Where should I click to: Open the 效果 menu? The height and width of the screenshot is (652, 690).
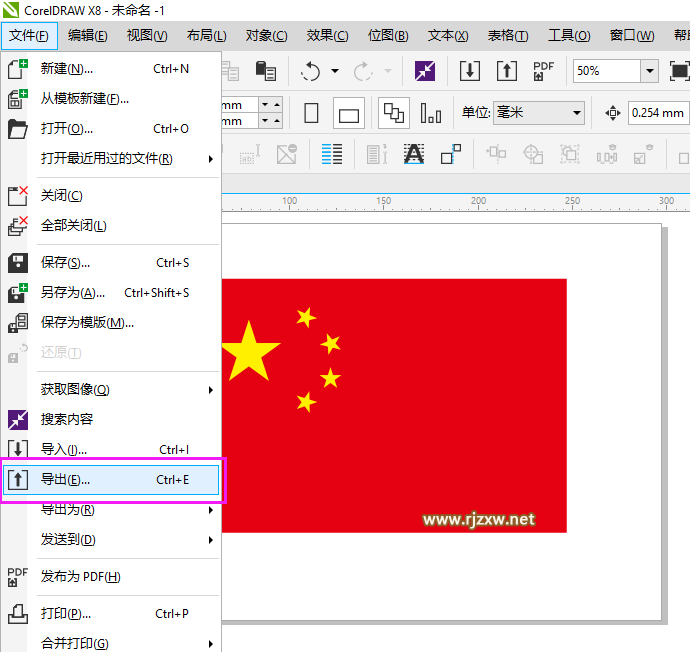coord(327,36)
